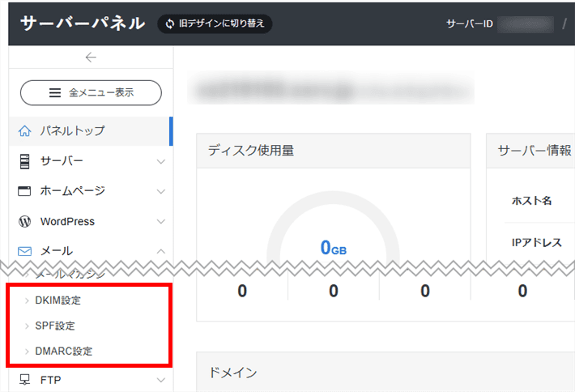
Task: Click the browser window icon for ホームページ
Action: [24, 191]
